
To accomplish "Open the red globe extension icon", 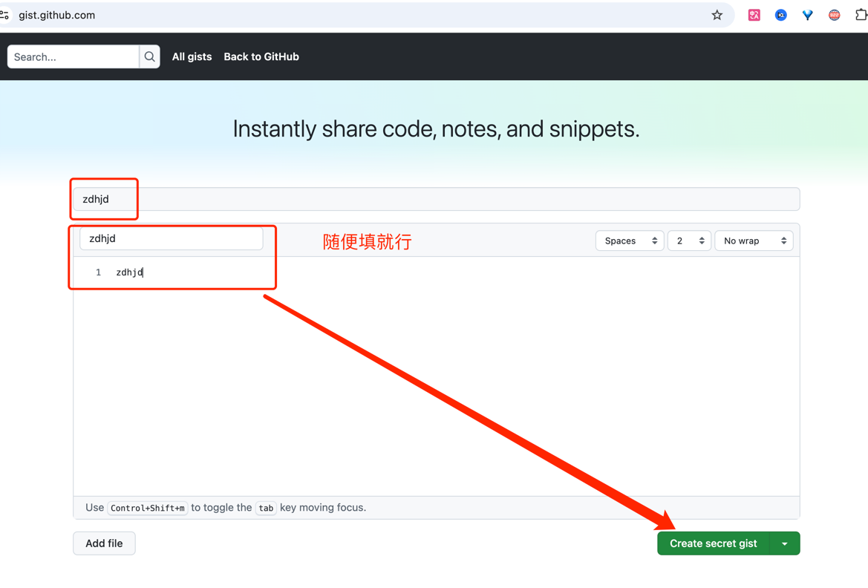I will pos(835,15).
